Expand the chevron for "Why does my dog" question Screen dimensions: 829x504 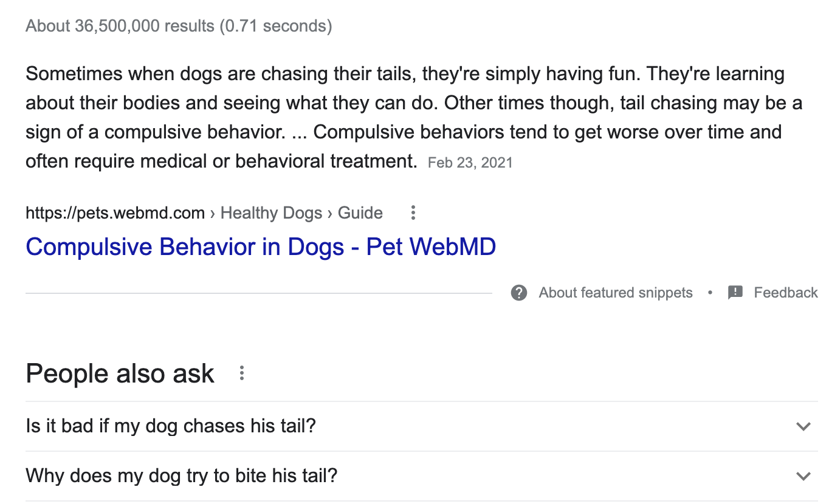[803, 476]
